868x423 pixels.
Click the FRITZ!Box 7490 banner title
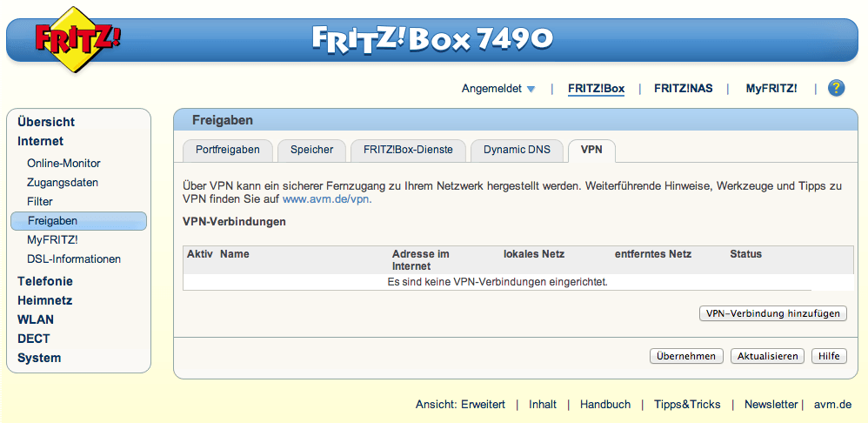coord(432,39)
